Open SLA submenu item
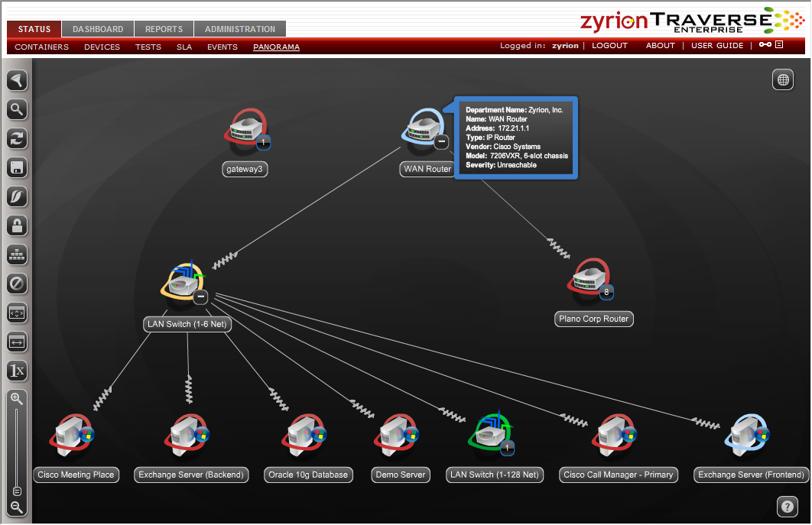The height and width of the screenshot is (525, 812). pyautogui.click(x=184, y=47)
